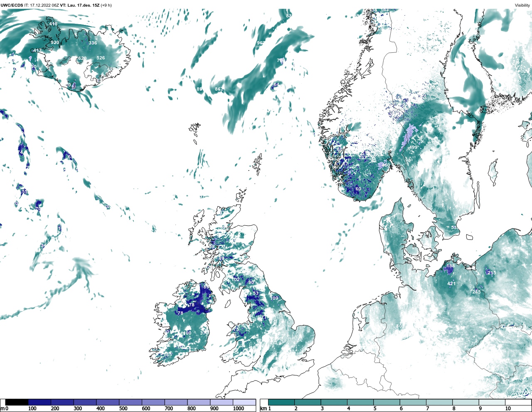Click the '188' value on German Baltic coast
This screenshot has width=532, height=412.
click(x=451, y=266)
